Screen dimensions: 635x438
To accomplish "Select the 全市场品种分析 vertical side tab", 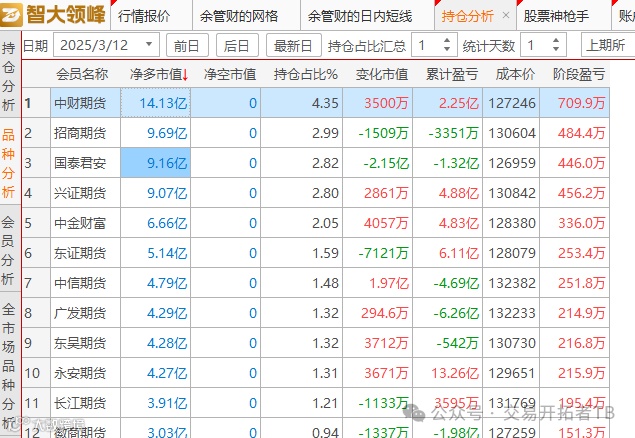I will click(x=9, y=365).
